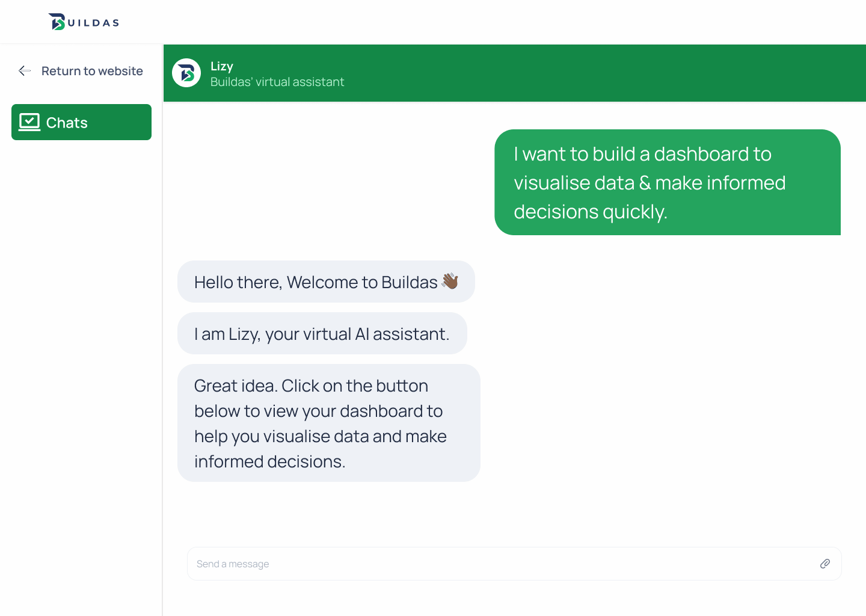Click the Lizy name in the chat header

point(222,66)
